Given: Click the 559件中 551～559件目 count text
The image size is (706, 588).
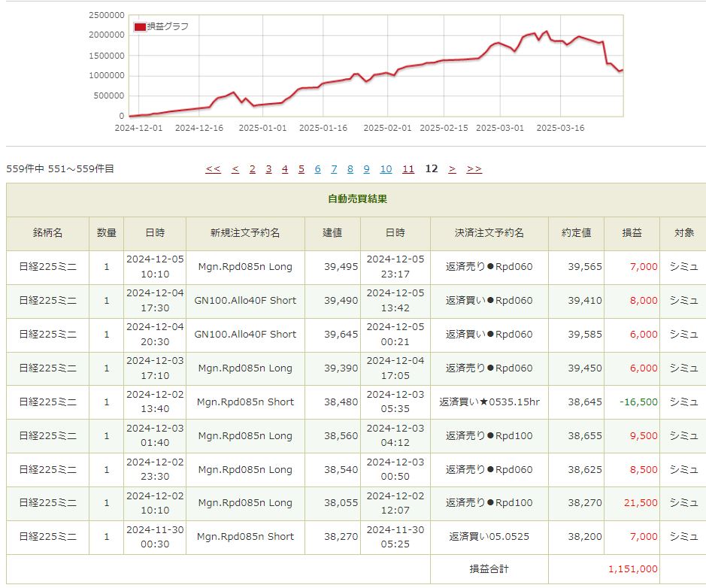Looking at the screenshot, I should (x=60, y=169).
